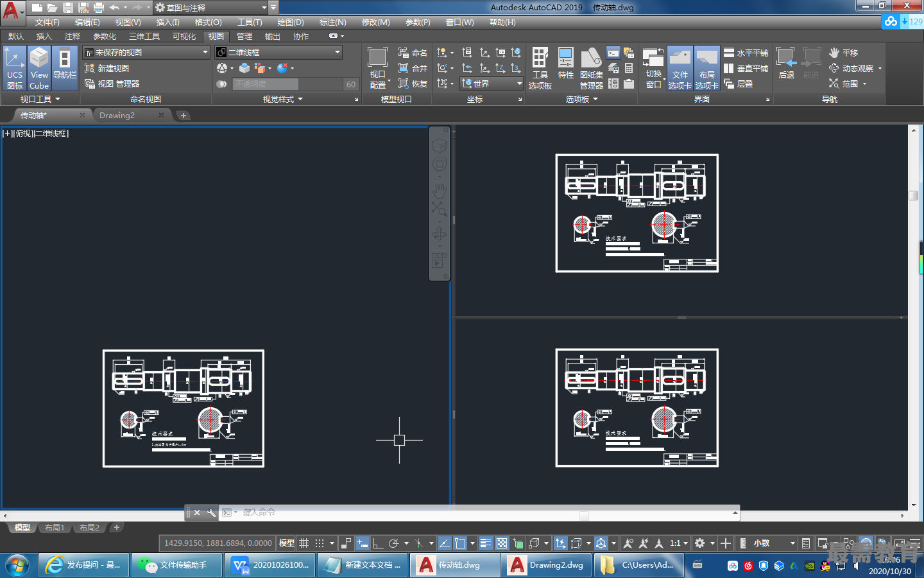Click the Pan hand icon on the navigation bar

point(439,191)
